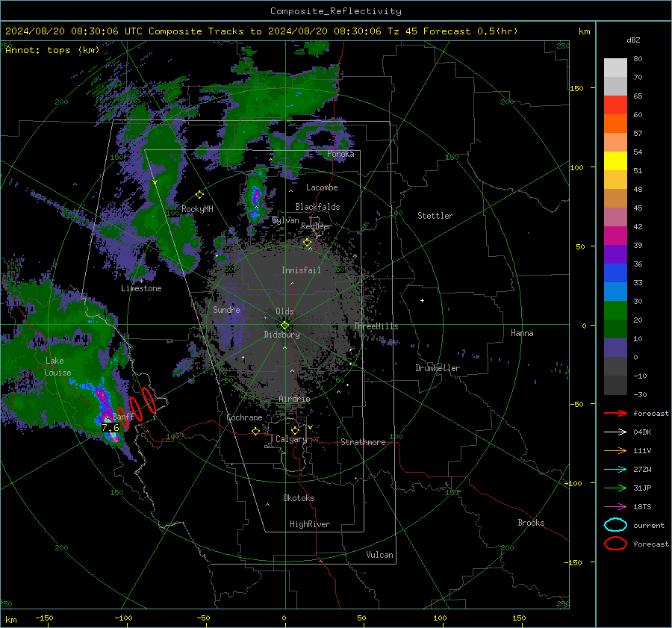Screen dimensions: 672x628
Task: Click the red 'forecast' ellipse legend icon
Action: coord(615,544)
